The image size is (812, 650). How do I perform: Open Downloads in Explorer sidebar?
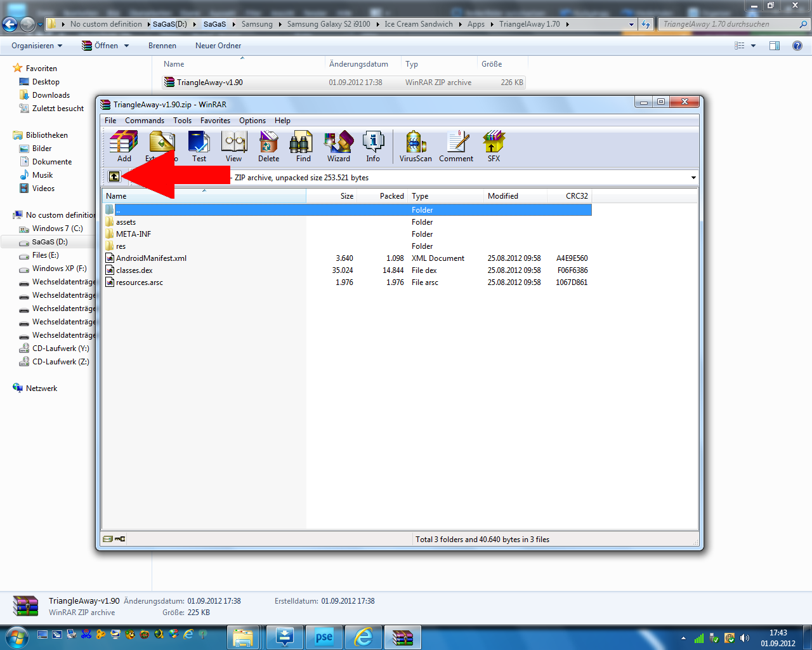point(44,95)
